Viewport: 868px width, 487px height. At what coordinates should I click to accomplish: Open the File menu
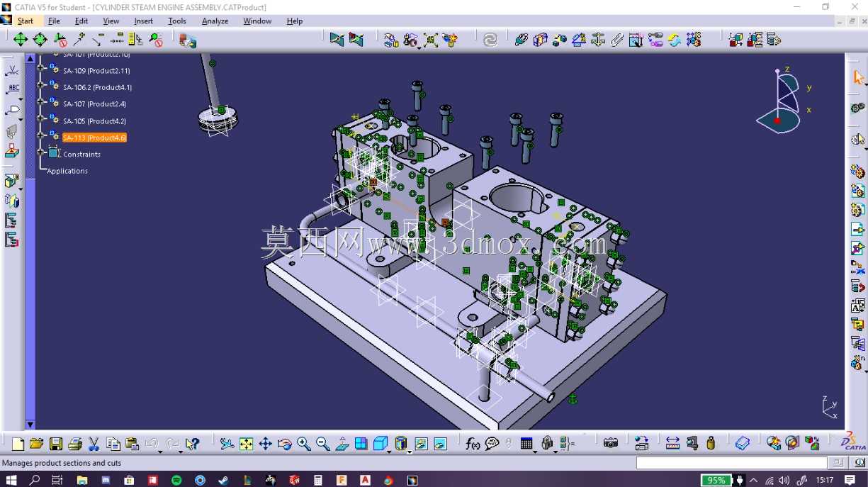[x=54, y=21]
